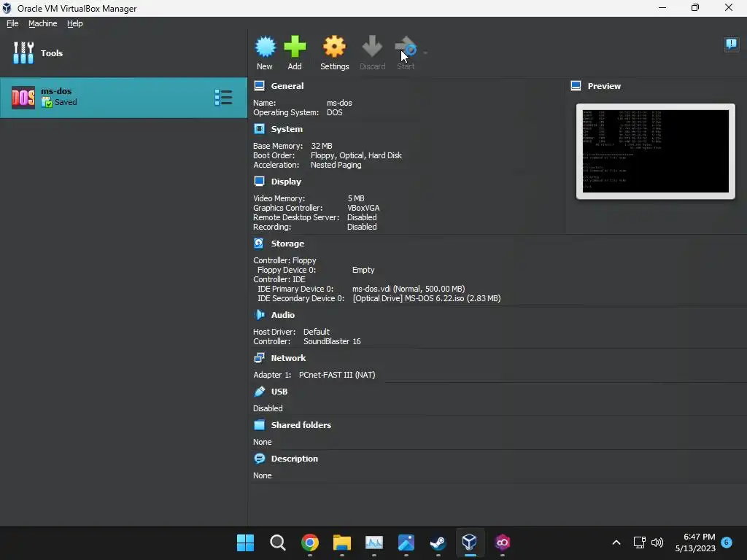The width and height of the screenshot is (747, 560).
Task: Open Steam from the taskbar
Action: tap(438, 542)
